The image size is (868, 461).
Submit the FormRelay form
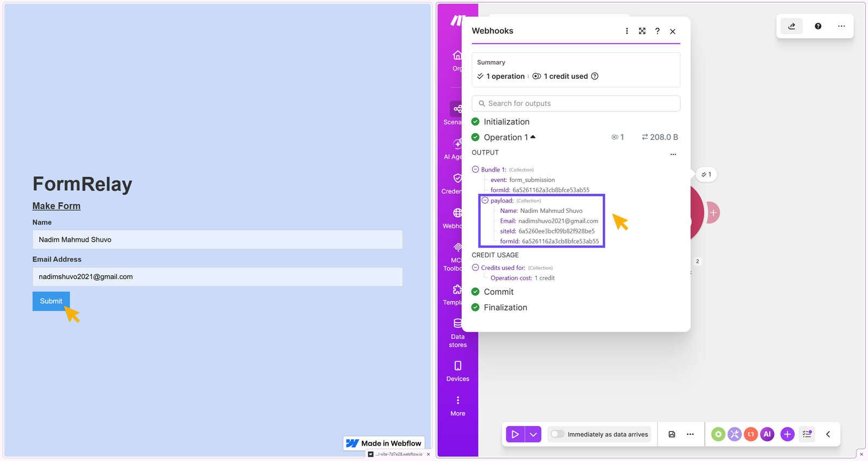[x=51, y=301]
